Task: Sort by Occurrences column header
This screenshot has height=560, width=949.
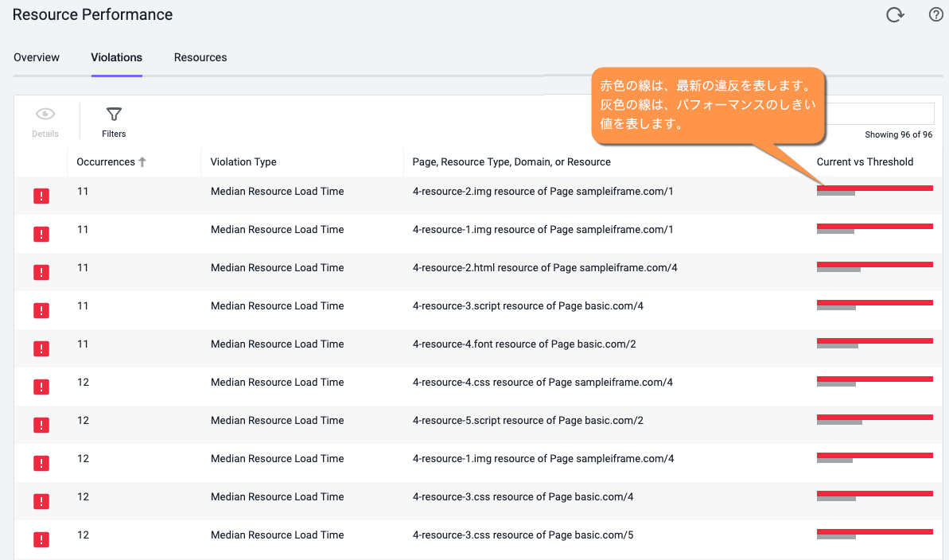Action: click(x=105, y=161)
